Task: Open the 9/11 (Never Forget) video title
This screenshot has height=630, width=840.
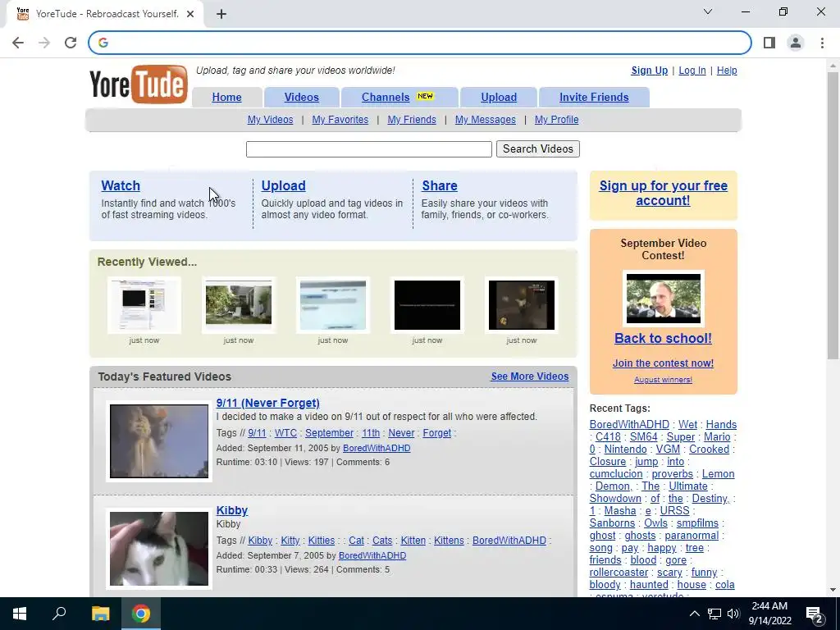Action: (268, 403)
